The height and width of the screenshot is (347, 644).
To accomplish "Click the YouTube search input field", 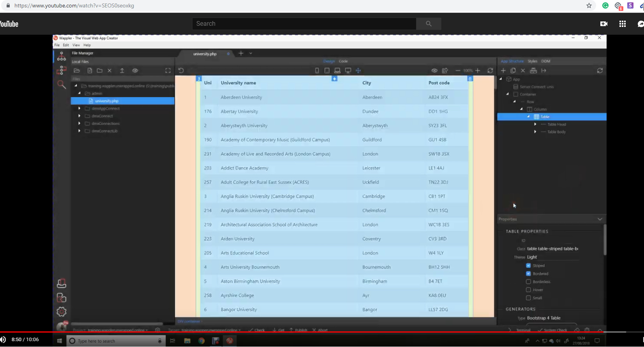I will click(x=304, y=24).
